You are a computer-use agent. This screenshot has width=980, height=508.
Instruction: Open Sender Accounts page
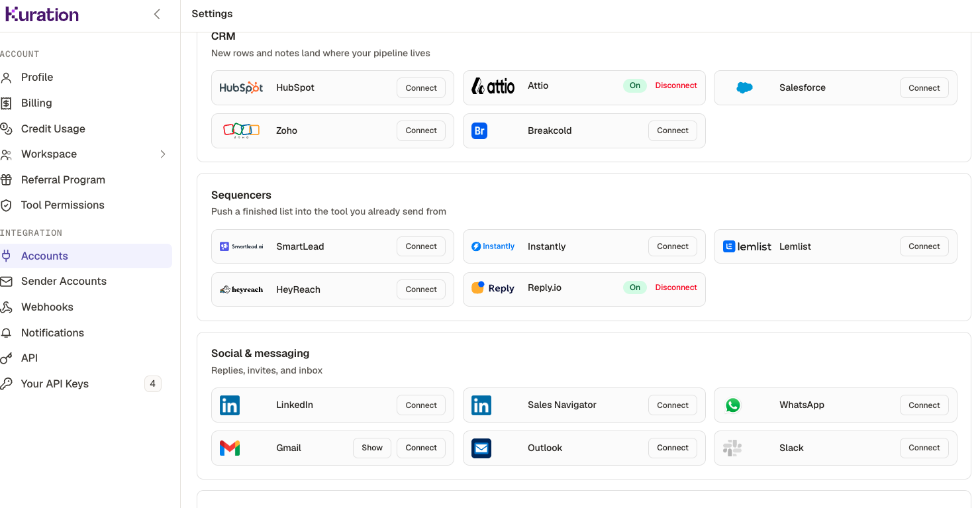click(x=64, y=281)
